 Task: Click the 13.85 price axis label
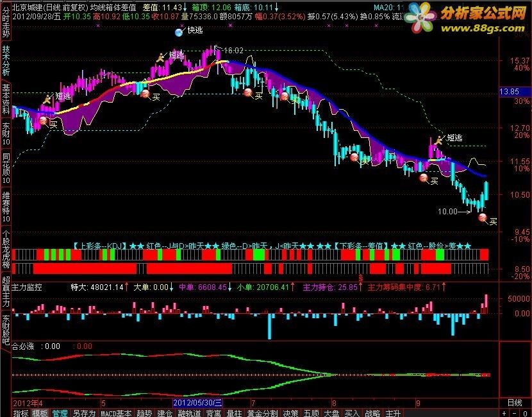coord(510,91)
